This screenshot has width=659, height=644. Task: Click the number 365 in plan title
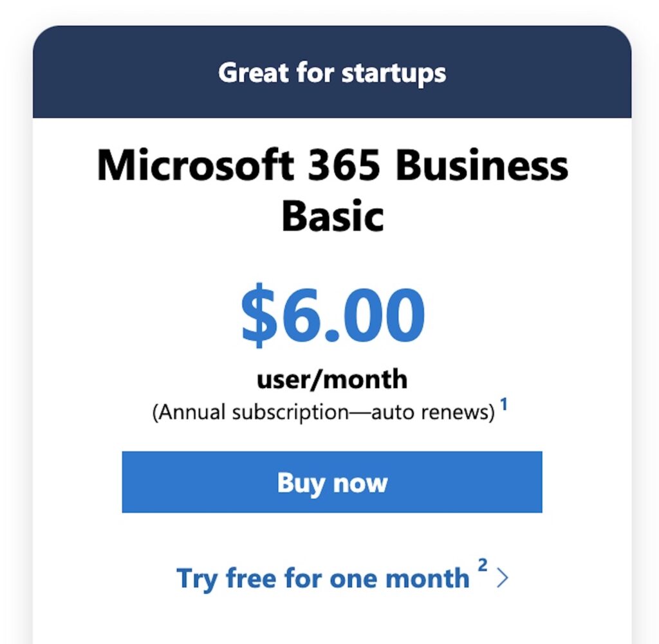[x=344, y=165]
